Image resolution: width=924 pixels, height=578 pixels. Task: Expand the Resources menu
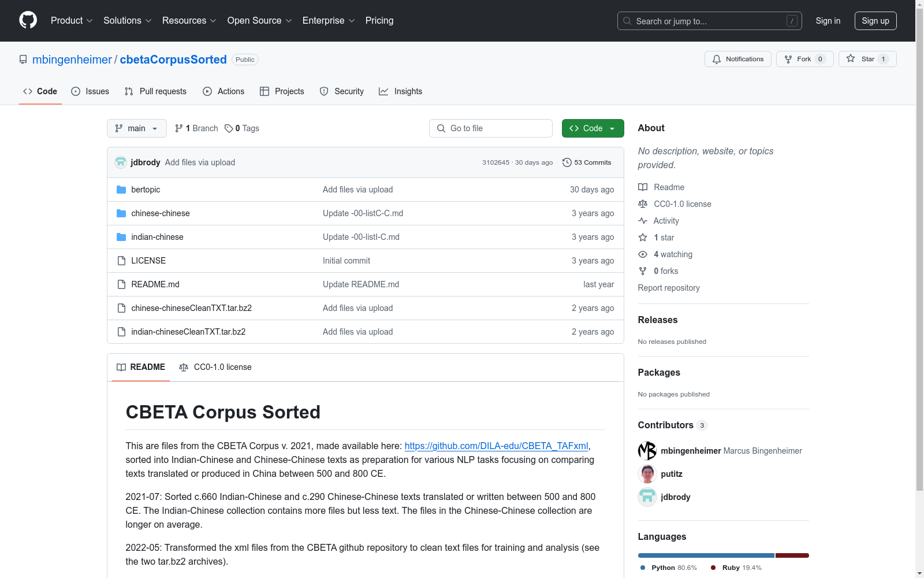pos(189,20)
